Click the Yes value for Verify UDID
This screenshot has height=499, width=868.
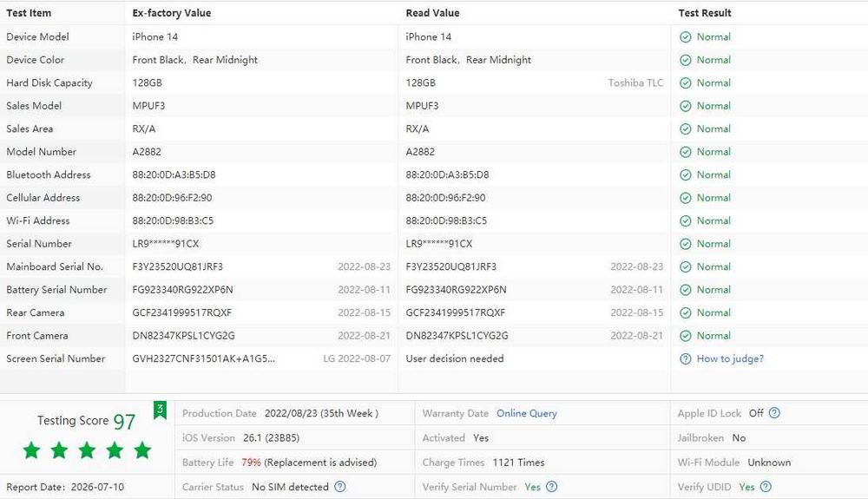[746, 487]
